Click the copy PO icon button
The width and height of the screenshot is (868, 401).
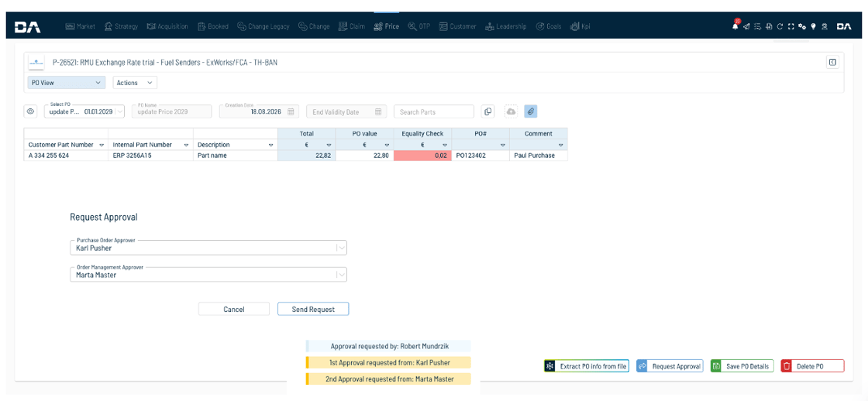[487, 111]
